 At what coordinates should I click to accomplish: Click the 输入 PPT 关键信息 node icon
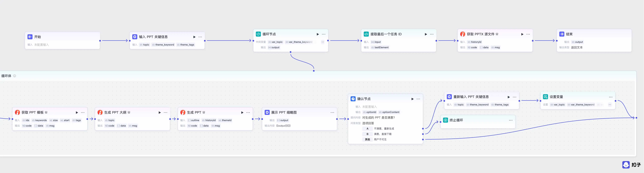(x=135, y=37)
